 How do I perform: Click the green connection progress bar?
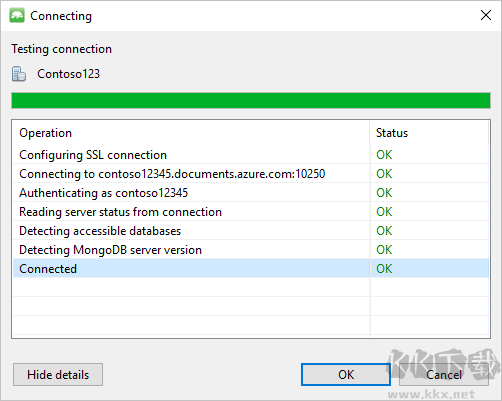pos(251,101)
